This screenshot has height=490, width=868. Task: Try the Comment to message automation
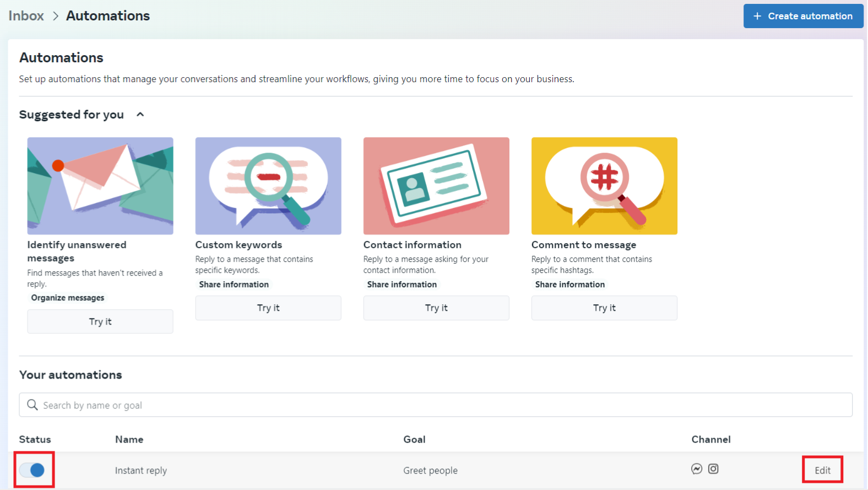[x=604, y=308]
